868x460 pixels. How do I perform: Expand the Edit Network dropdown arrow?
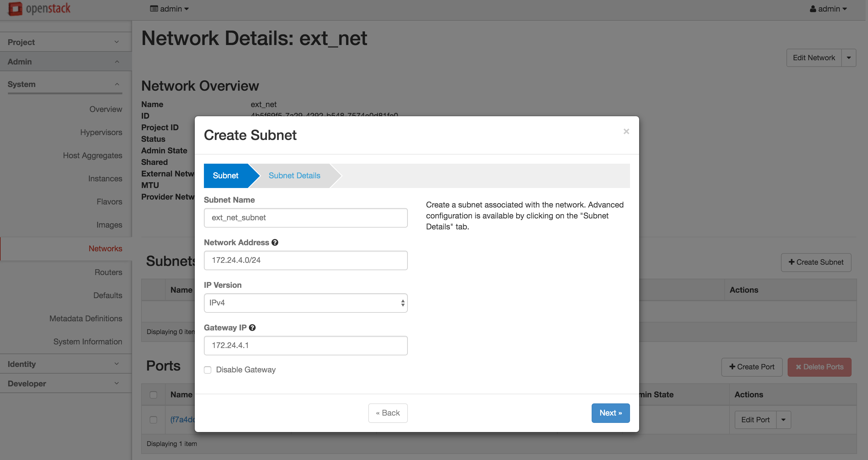pos(849,58)
